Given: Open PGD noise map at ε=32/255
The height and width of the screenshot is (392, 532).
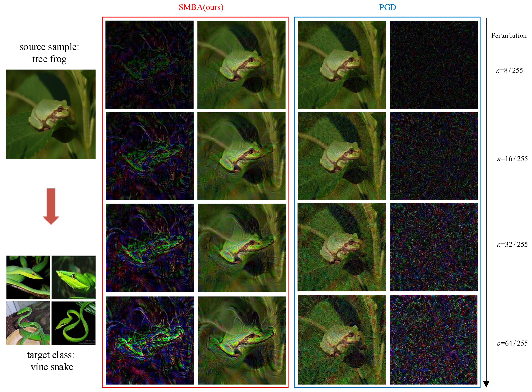Looking at the screenshot, I should click(x=434, y=247).
